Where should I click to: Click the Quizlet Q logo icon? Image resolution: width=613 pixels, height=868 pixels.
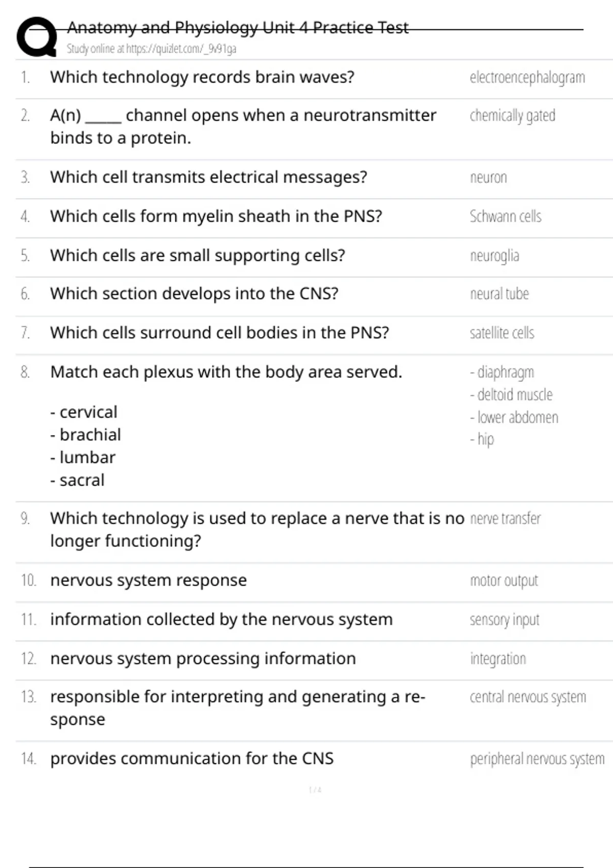coord(37,37)
